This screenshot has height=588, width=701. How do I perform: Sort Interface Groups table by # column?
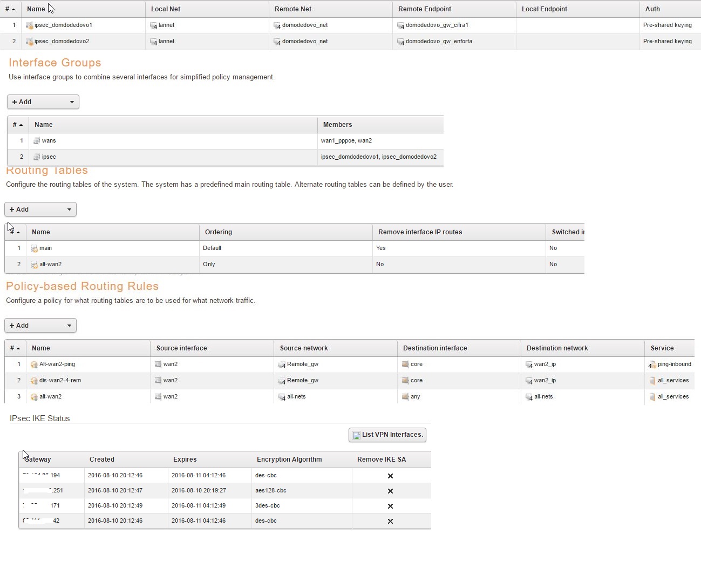point(18,125)
